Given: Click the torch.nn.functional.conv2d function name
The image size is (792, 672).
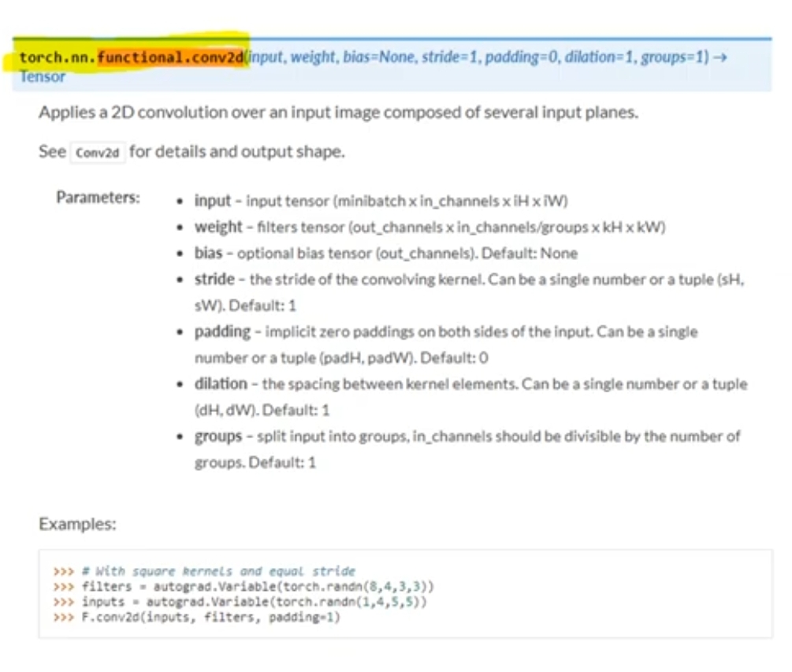Looking at the screenshot, I should (x=132, y=57).
